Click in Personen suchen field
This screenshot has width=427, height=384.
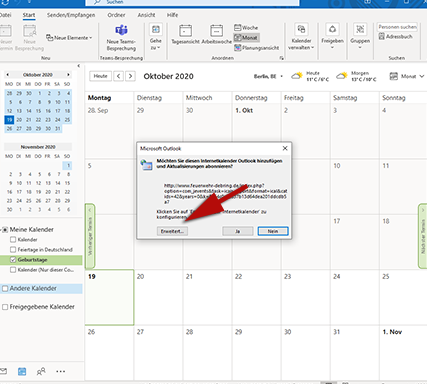pos(397,27)
